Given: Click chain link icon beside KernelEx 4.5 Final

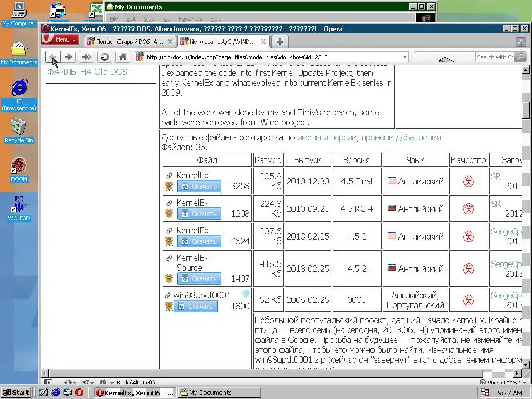Looking at the screenshot, I should point(169,176).
